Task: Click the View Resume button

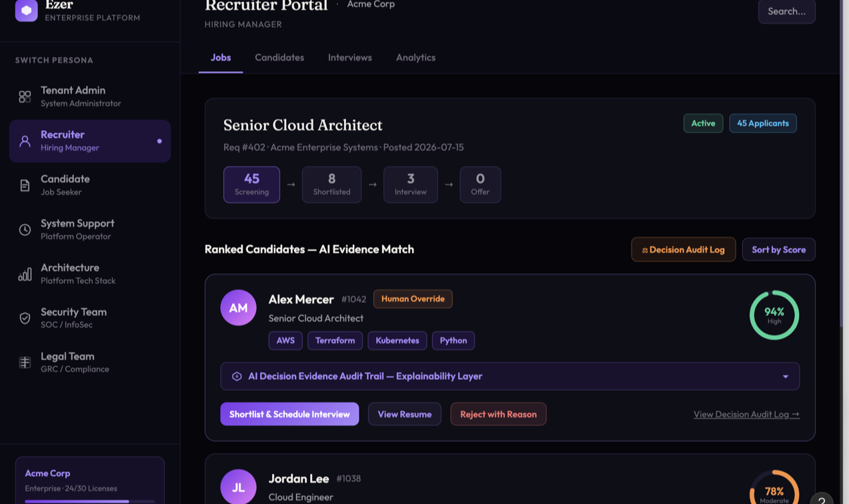Action: (x=405, y=414)
